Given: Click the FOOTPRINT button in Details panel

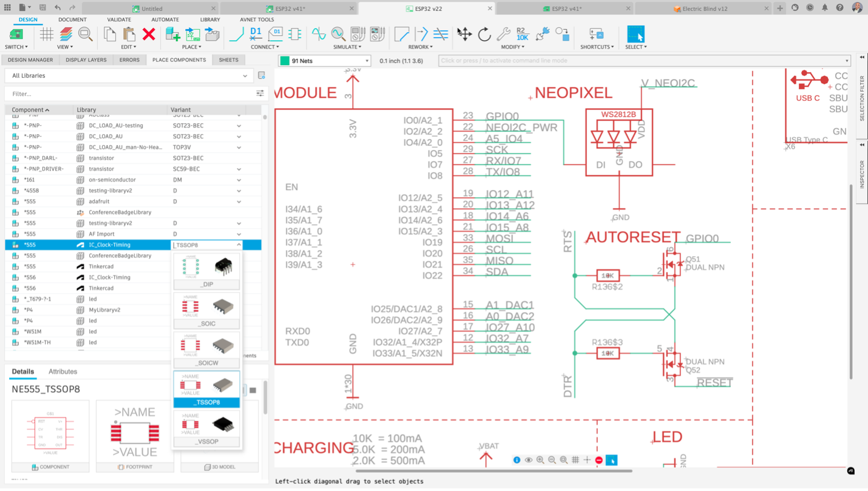Looking at the screenshot, I should click(135, 467).
